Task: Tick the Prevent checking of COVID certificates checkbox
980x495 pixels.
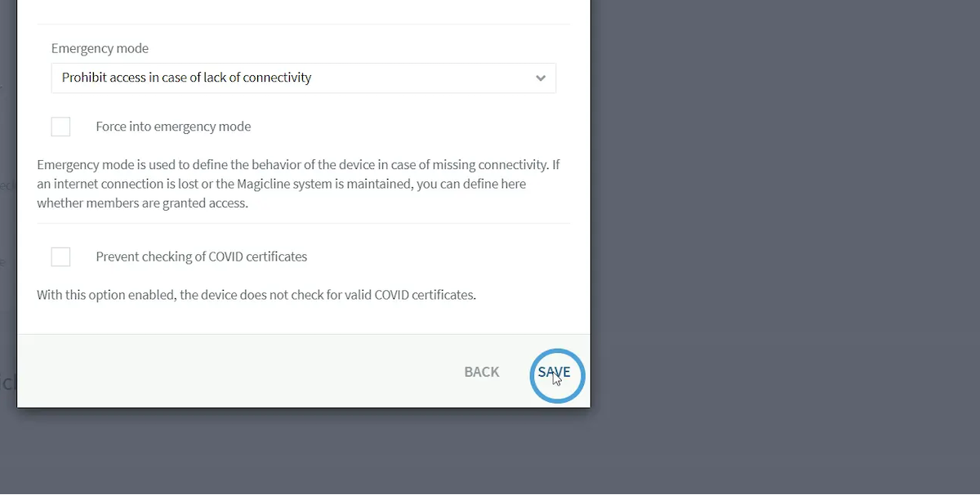Action: (x=60, y=256)
